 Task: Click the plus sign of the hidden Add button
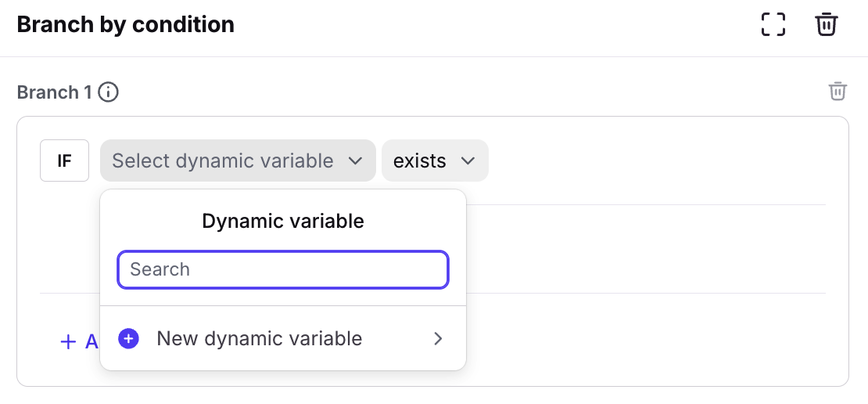69,341
